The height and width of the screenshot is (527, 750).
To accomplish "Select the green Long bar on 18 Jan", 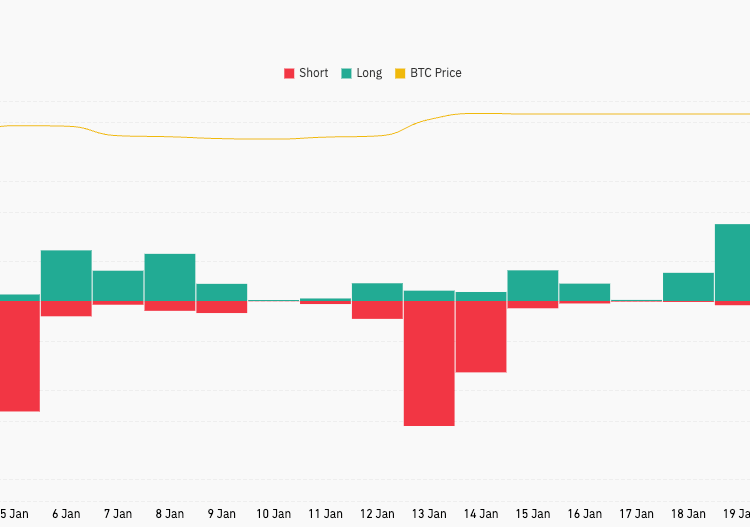I will (x=688, y=287).
